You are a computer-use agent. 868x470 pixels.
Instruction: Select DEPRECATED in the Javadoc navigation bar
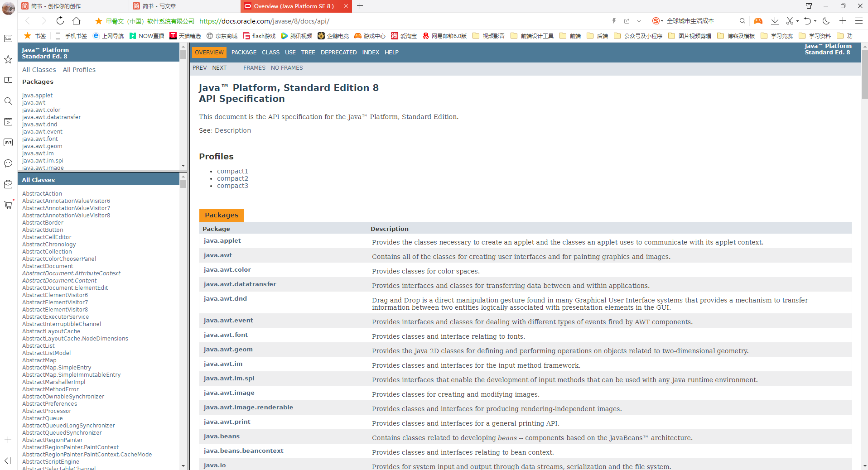tap(338, 53)
